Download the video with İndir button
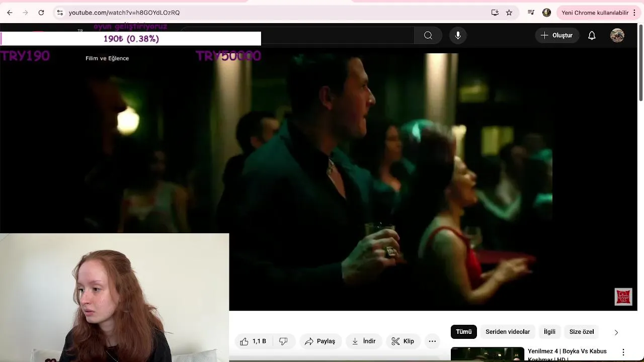The width and height of the screenshot is (644, 362). 364,341
